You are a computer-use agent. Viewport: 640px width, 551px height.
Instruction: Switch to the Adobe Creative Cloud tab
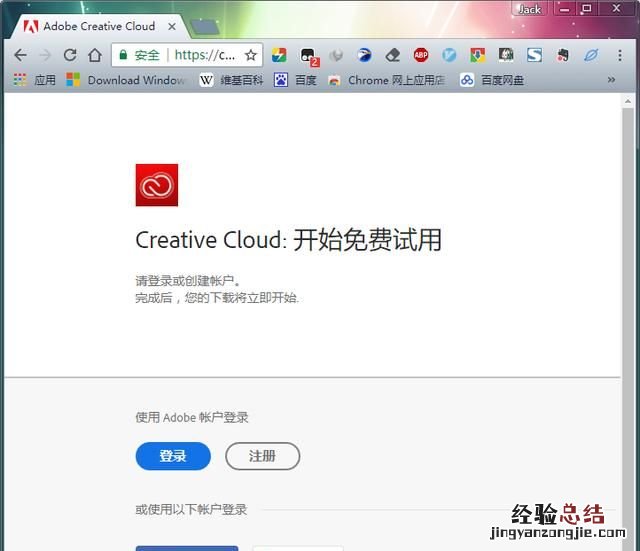pyautogui.click(x=98, y=26)
